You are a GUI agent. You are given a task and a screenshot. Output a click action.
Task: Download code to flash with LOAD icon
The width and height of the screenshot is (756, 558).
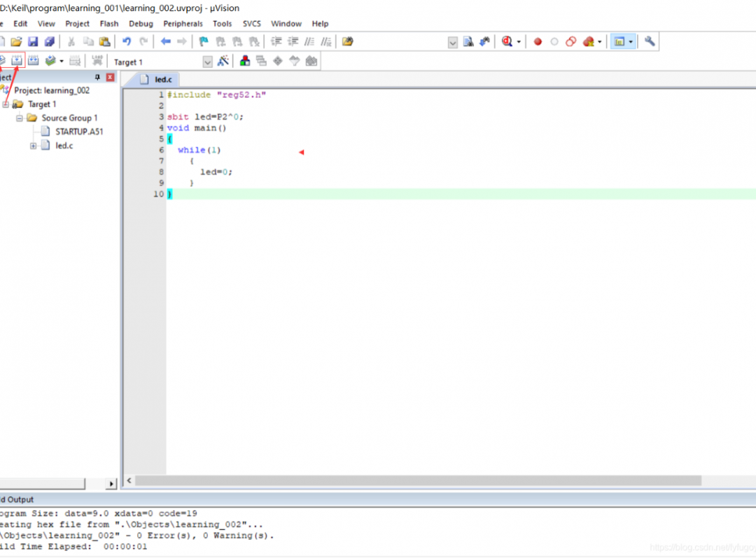[x=97, y=60]
